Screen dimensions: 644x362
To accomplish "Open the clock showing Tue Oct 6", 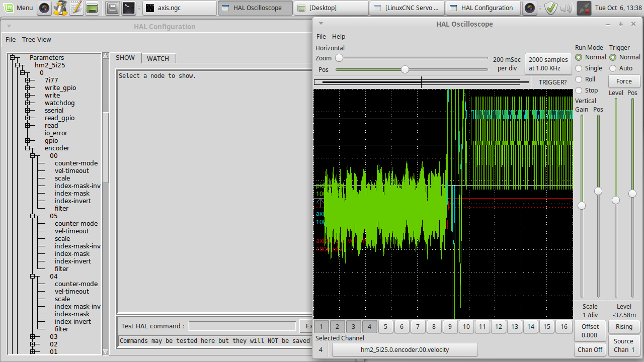I will coord(618,8).
